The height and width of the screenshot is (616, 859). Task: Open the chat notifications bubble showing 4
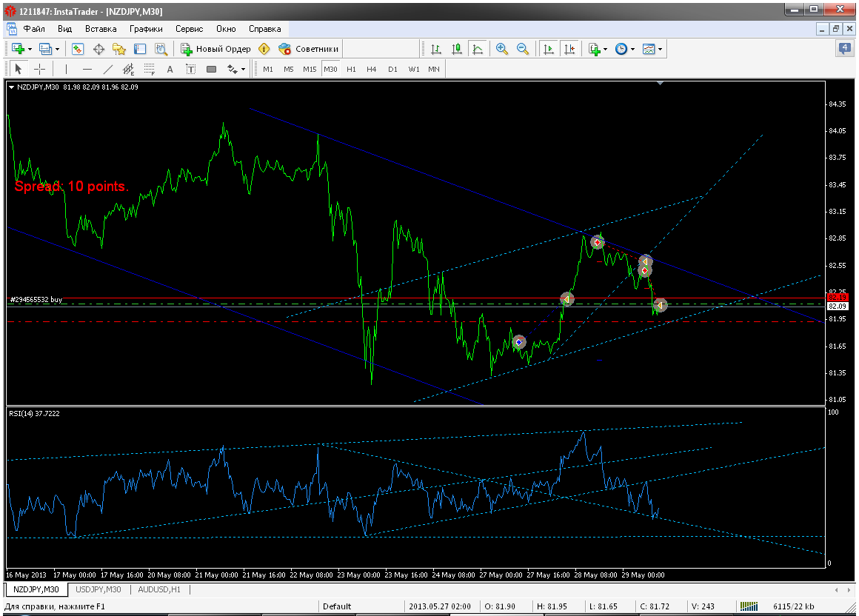[845, 49]
